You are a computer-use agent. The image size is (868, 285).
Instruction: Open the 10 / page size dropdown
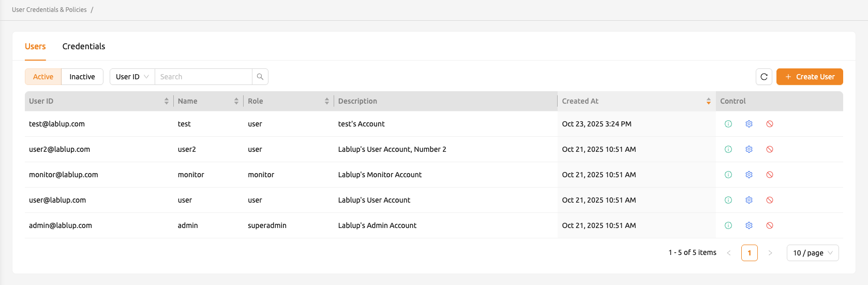(x=813, y=253)
